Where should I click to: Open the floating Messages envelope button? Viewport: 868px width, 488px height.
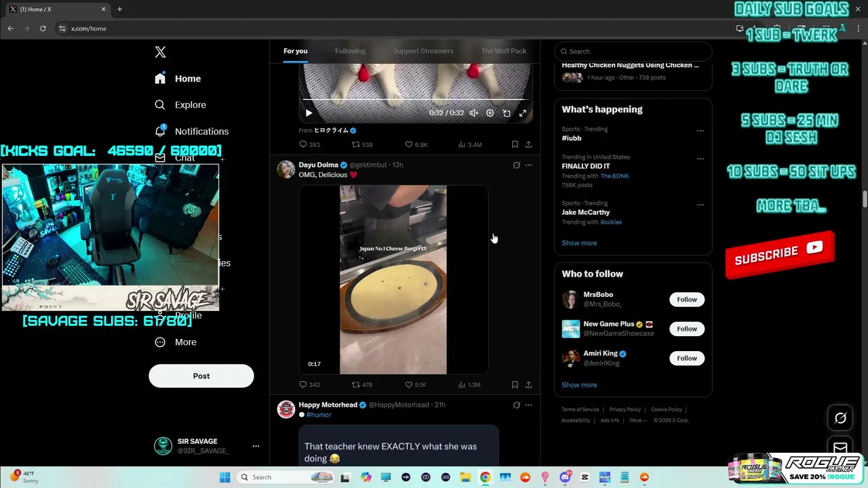840,448
